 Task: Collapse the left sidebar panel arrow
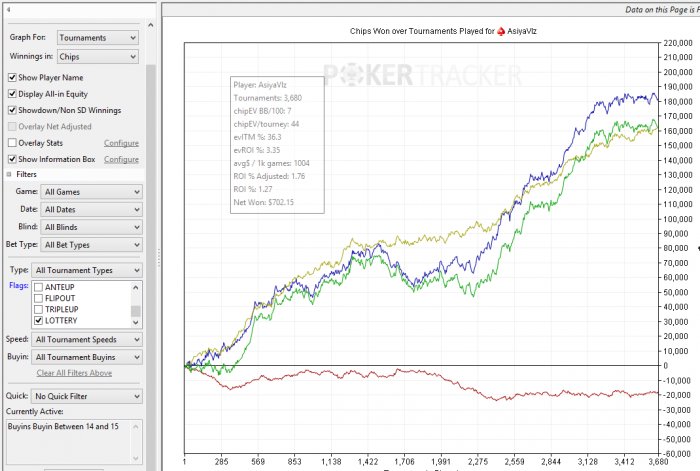(x=8, y=9)
